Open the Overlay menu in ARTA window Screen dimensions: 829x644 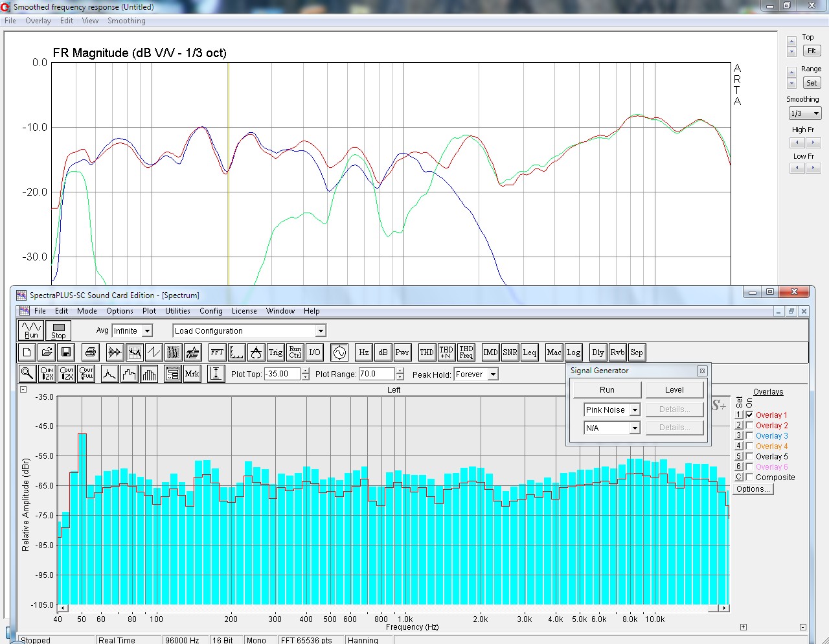(38, 21)
